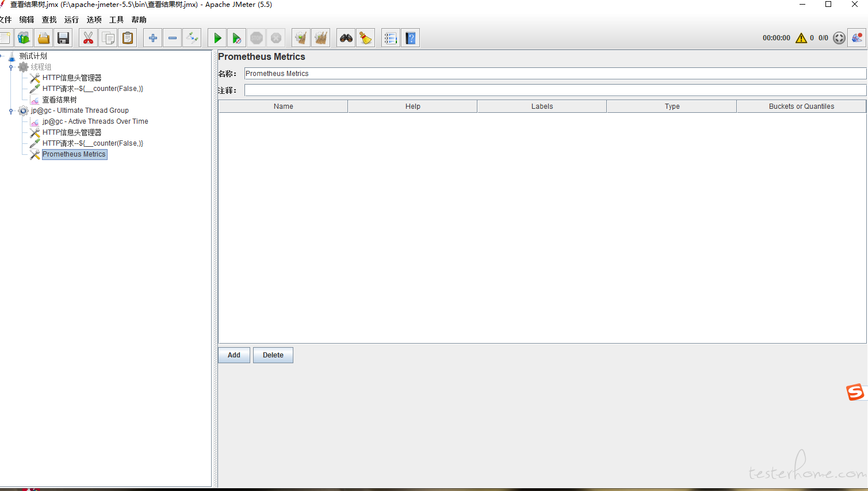Click the New test plan toolbar icon
Image resolution: width=868 pixels, height=491 pixels.
pyautogui.click(x=5, y=38)
